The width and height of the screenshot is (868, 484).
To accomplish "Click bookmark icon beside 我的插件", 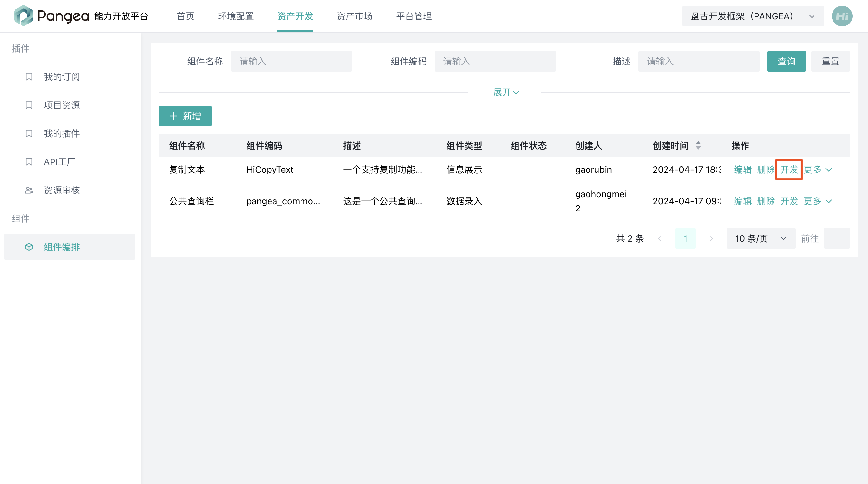I will [29, 133].
